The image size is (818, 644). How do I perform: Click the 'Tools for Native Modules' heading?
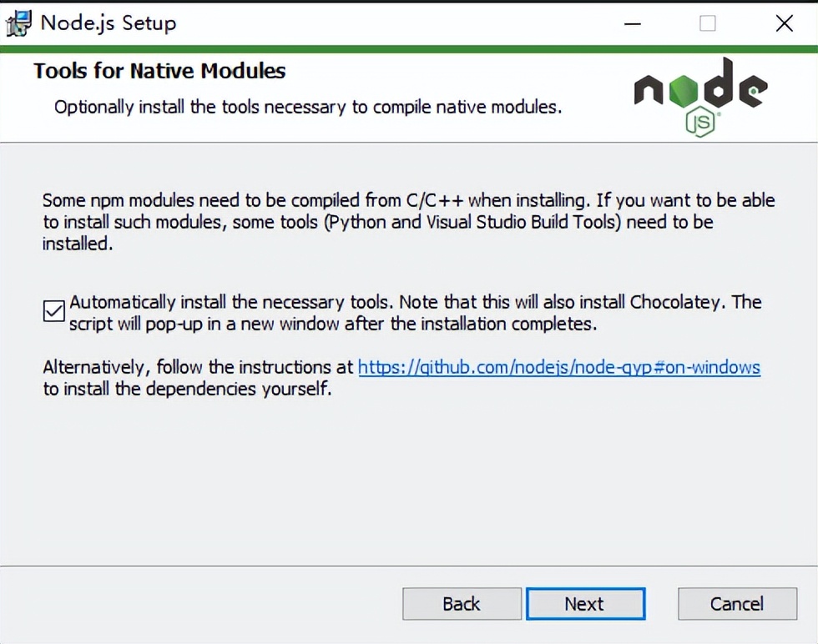coord(159,71)
